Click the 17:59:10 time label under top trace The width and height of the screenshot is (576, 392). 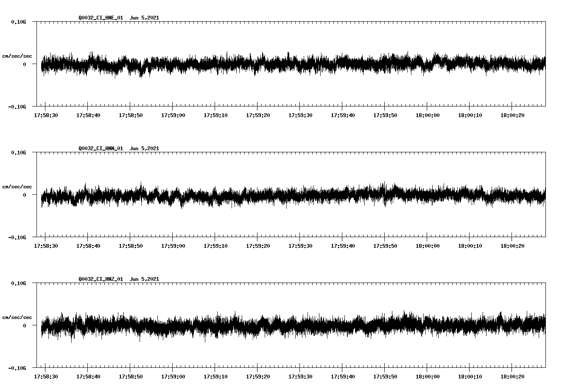pos(215,115)
